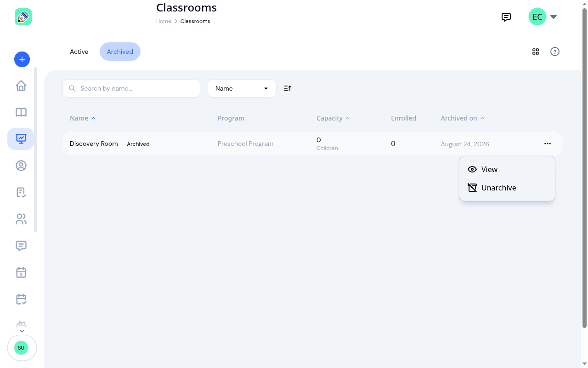Image resolution: width=588 pixels, height=368 pixels.
Task: Click the Home breadcrumb link
Action: pos(164,21)
